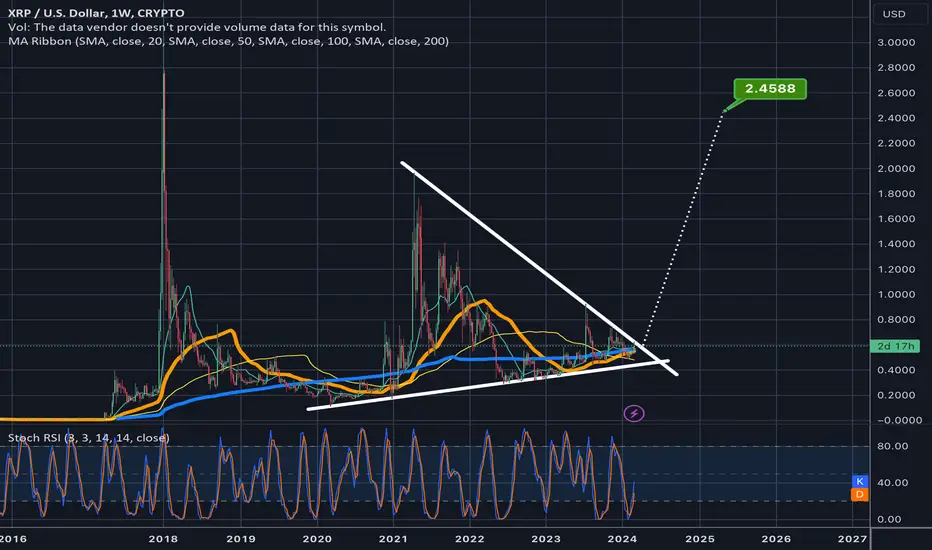The width and height of the screenshot is (932, 550).
Task: Click the 2026 label on time axis
Action: pyautogui.click(x=776, y=539)
